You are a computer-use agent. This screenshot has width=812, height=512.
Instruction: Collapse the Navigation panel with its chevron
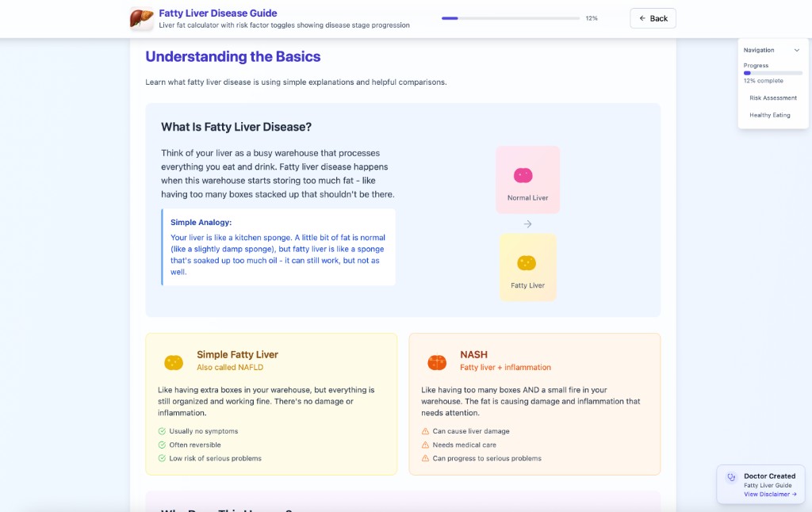[797, 49]
